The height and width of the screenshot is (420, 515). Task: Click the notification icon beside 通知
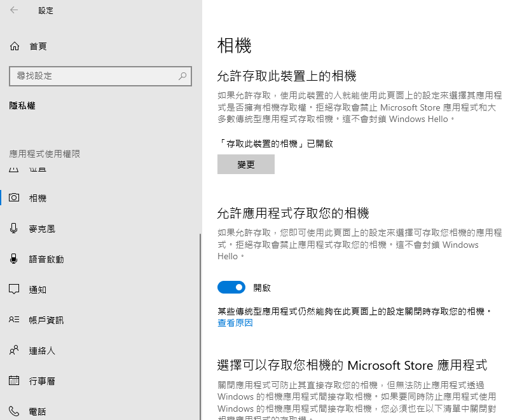(14, 289)
